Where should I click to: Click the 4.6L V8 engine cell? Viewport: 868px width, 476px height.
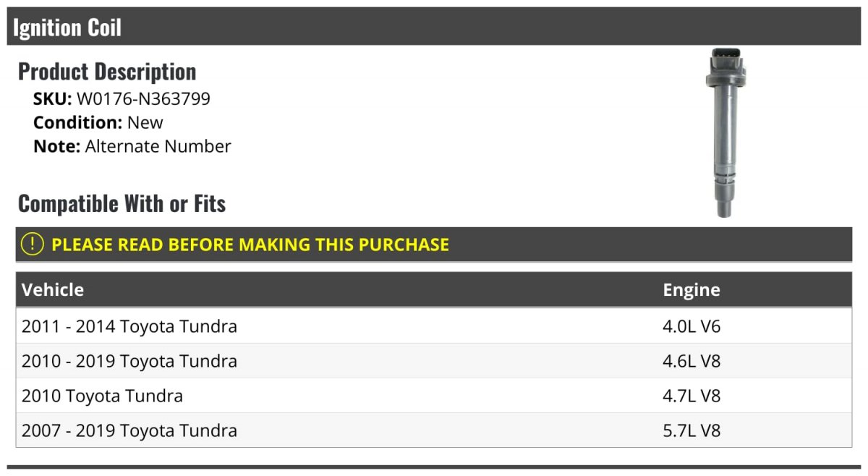pos(692,361)
